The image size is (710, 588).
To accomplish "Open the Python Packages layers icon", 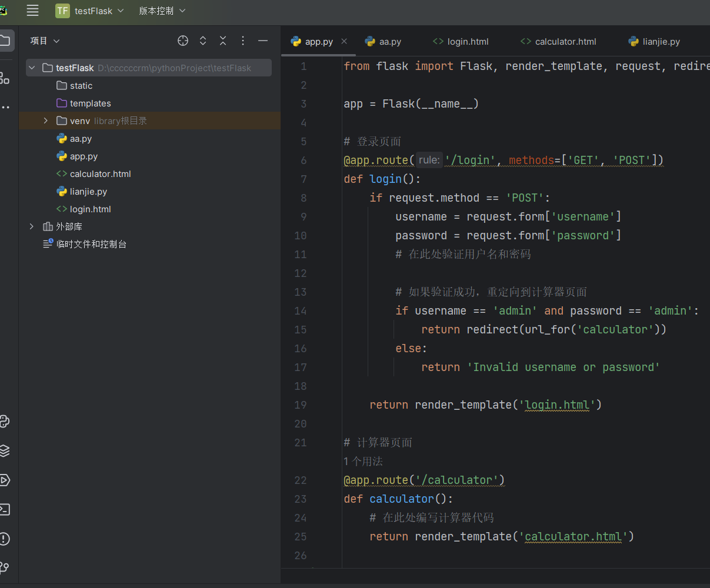I will pos(5,451).
